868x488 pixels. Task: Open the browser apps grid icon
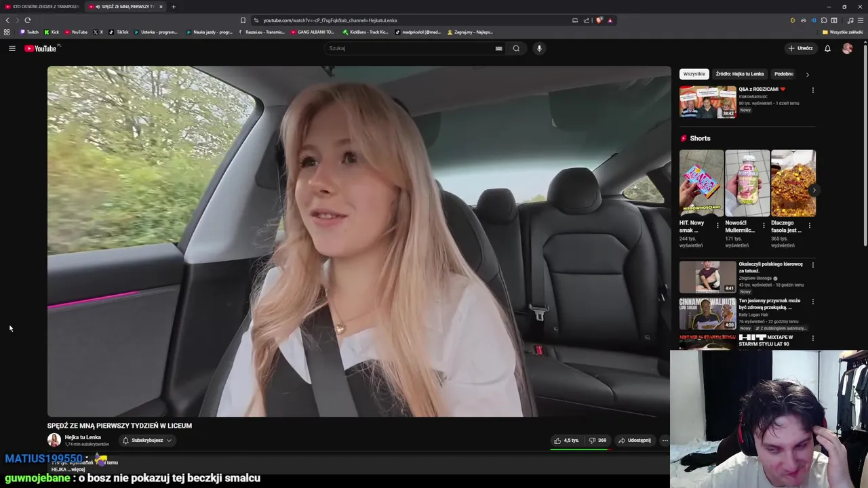pyautogui.click(x=7, y=32)
